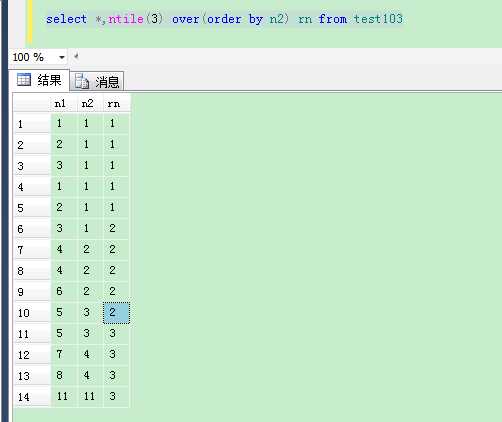Viewport: 502px width, 422px height.
Task: Click the horizontal scroll left arrow beside zoom
Action: [76, 56]
